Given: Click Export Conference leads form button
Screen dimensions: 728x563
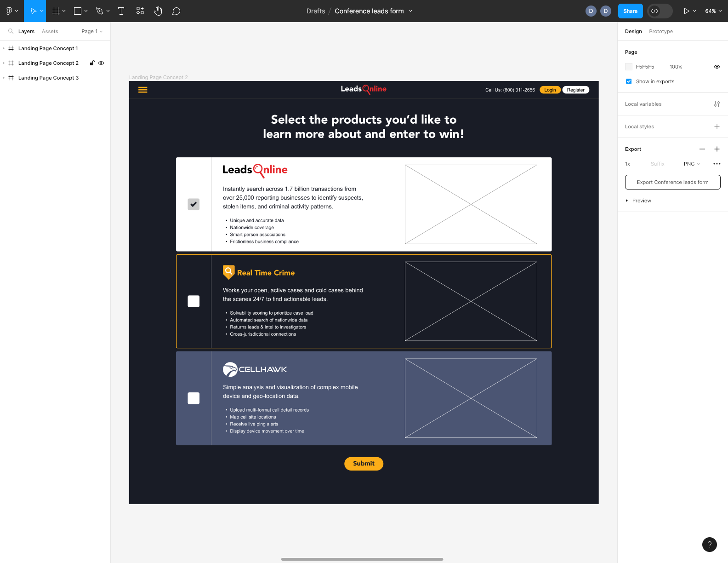Looking at the screenshot, I should tap(673, 182).
